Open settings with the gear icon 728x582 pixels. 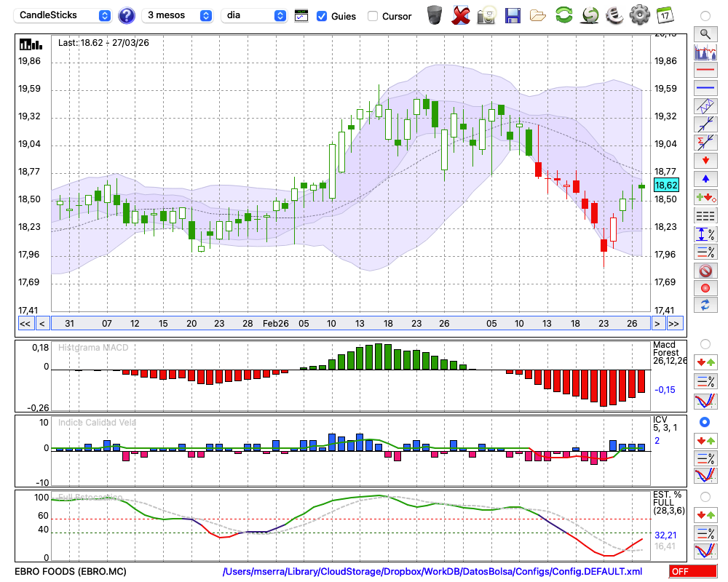639,15
